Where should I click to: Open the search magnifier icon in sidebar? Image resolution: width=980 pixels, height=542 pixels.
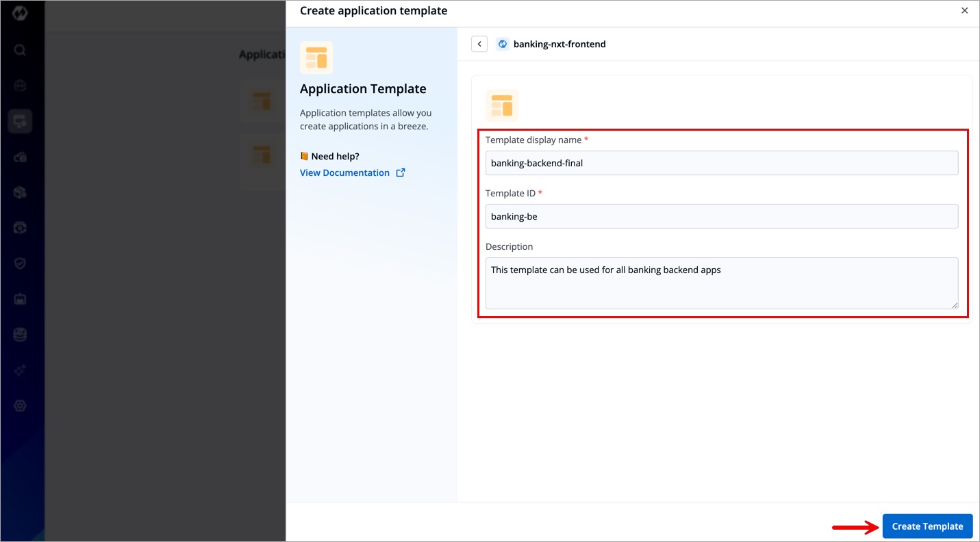click(x=20, y=50)
